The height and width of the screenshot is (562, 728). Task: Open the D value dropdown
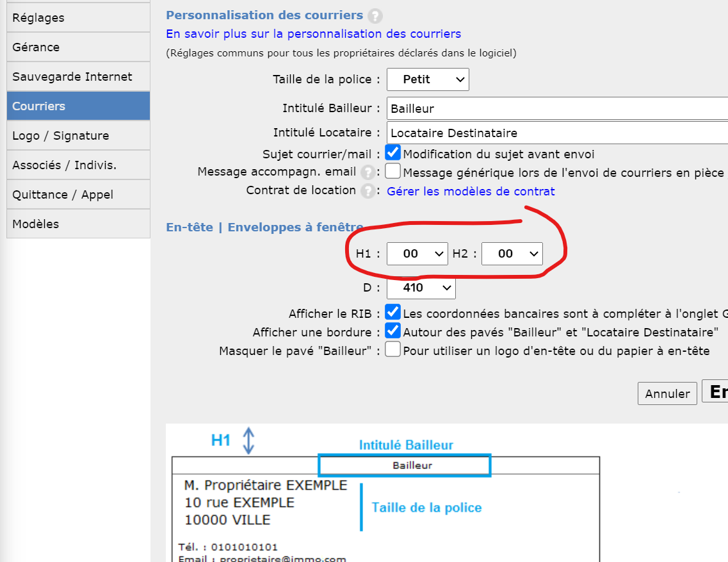pyautogui.click(x=421, y=288)
